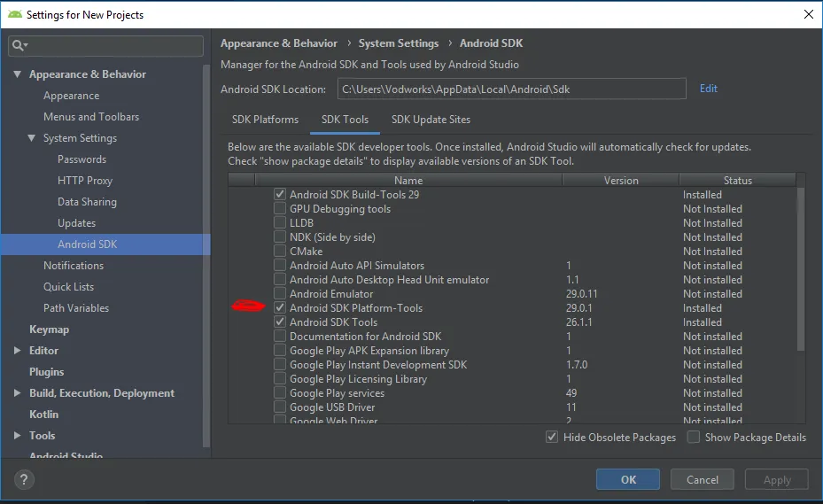Screen dimensions: 823x504
Task: Expand Build, Execution, Deployment section
Action: (18, 392)
